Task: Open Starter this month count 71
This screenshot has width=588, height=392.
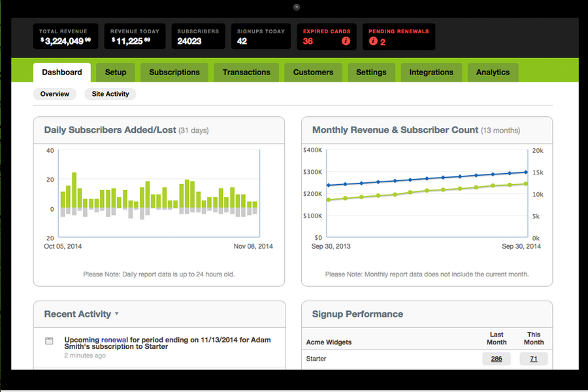Action: point(534,359)
